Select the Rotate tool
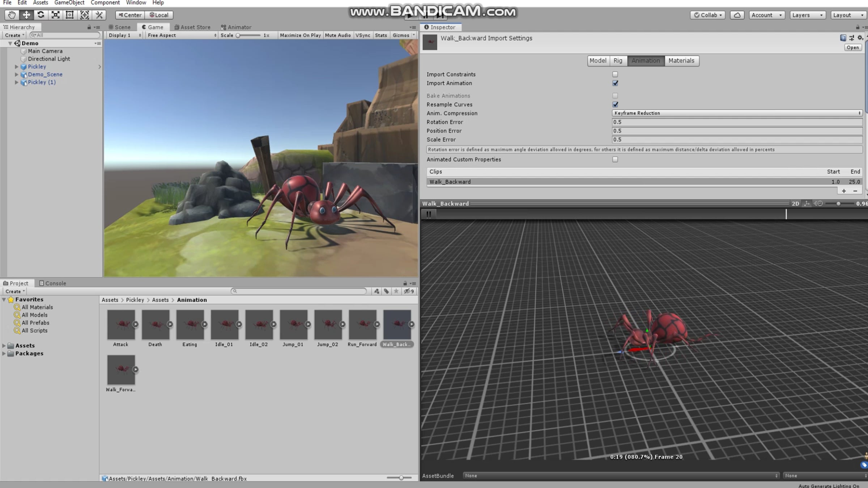The height and width of the screenshot is (488, 868). click(41, 15)
